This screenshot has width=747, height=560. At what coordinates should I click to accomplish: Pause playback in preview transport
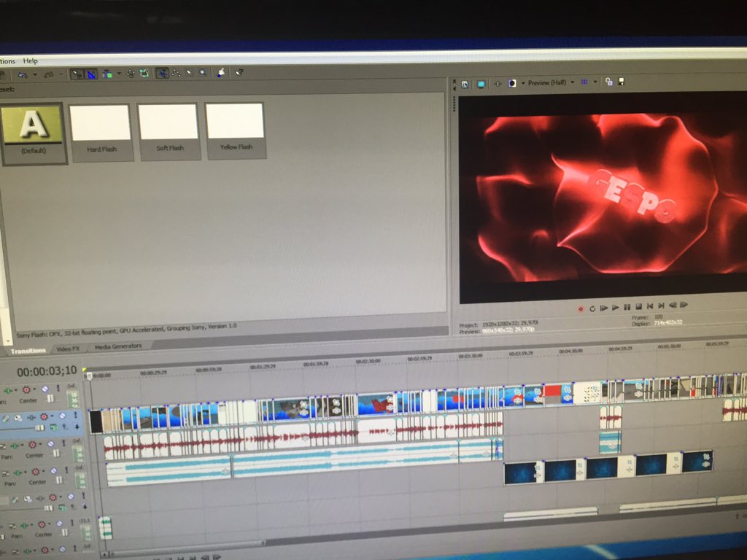[x=627, y=307]
